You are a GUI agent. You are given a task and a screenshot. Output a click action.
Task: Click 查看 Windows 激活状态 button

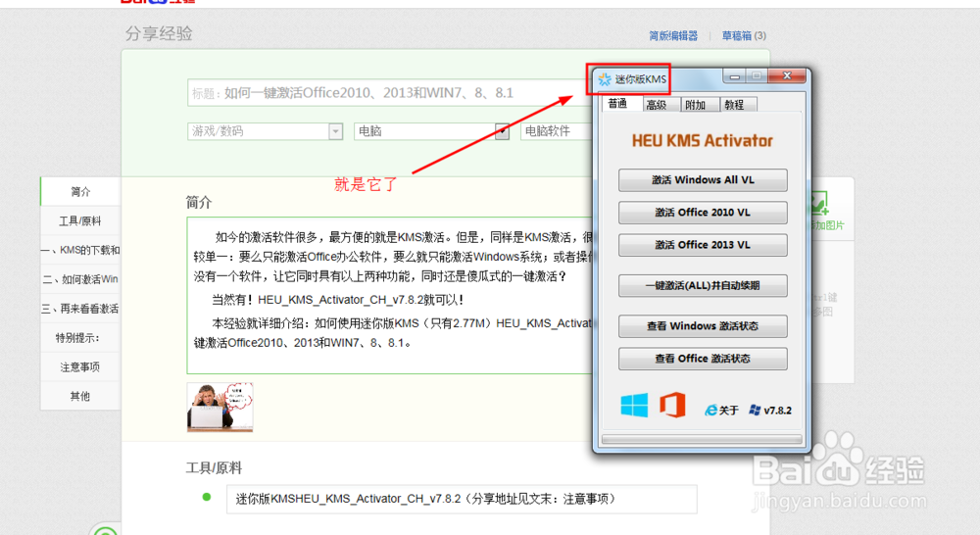click(x=703, y=326)
